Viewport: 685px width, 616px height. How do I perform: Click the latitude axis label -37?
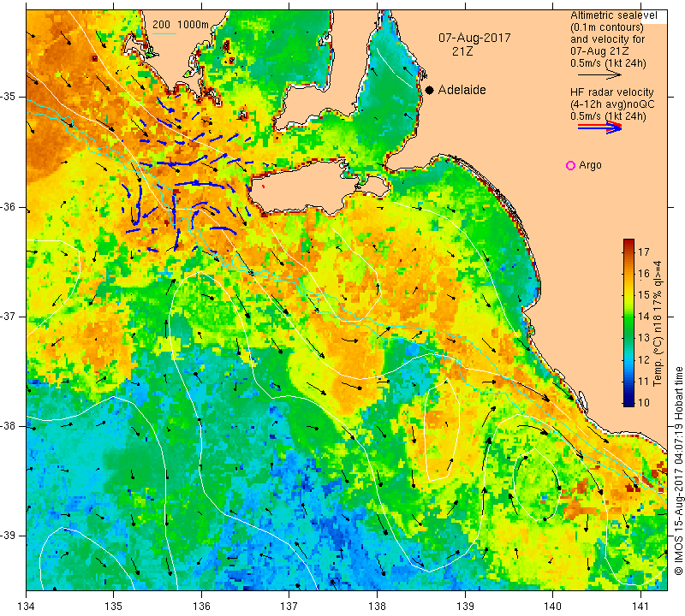click(x=9, y=316)
